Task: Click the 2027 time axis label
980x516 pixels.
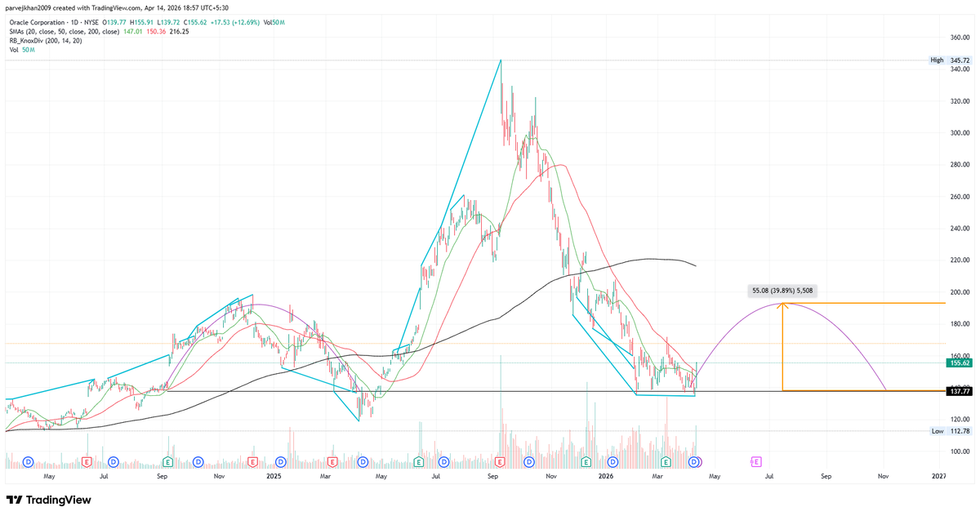Action: pyautogui.click(x=939, y=475)
